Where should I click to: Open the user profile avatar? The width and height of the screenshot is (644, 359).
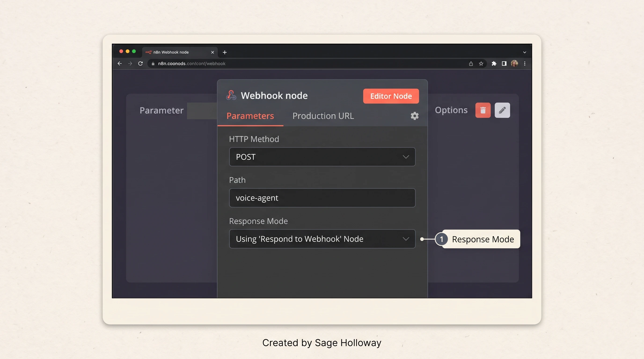coord(515,63)
